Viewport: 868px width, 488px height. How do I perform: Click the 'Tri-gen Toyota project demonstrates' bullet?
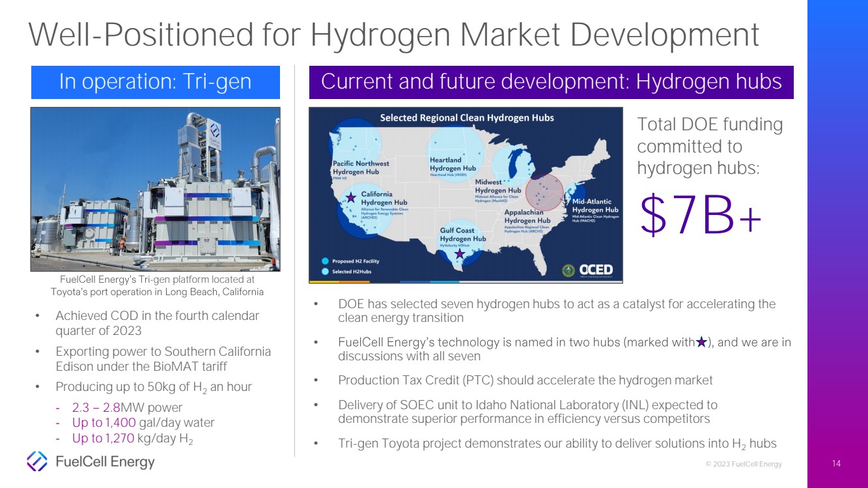point(557,444)
